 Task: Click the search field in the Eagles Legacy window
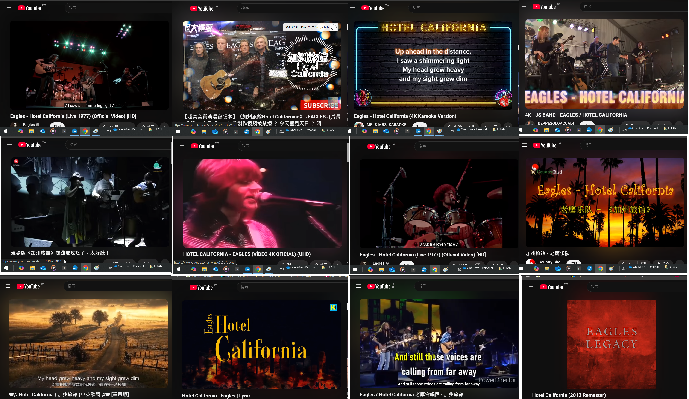[x=637, y=287]
